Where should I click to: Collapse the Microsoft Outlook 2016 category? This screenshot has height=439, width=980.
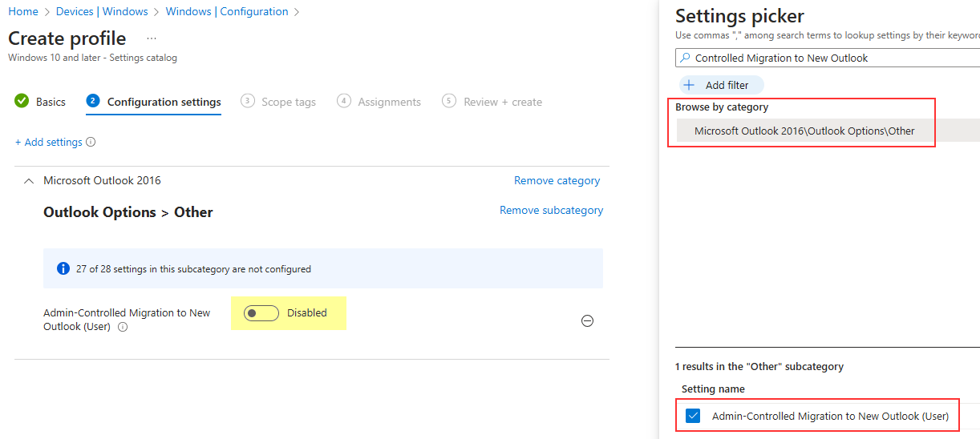coord(30,181)
